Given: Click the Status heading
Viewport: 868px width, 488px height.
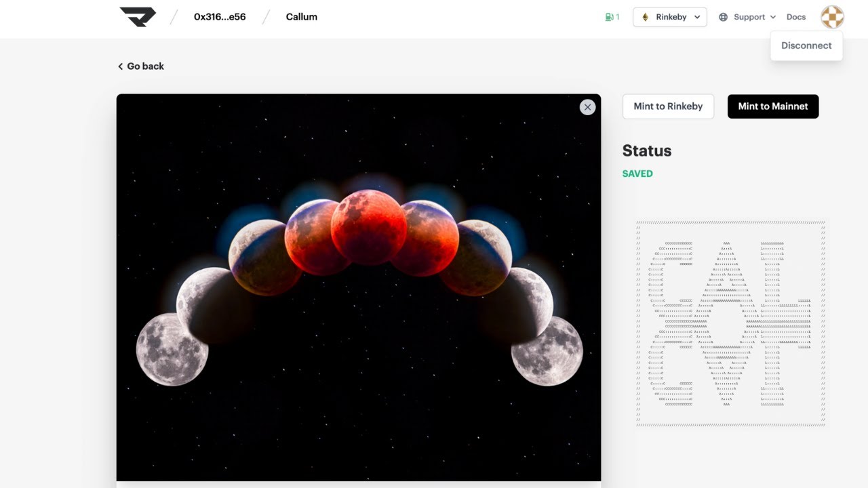Looking at the screenshot, I should (x=647, y=150).
